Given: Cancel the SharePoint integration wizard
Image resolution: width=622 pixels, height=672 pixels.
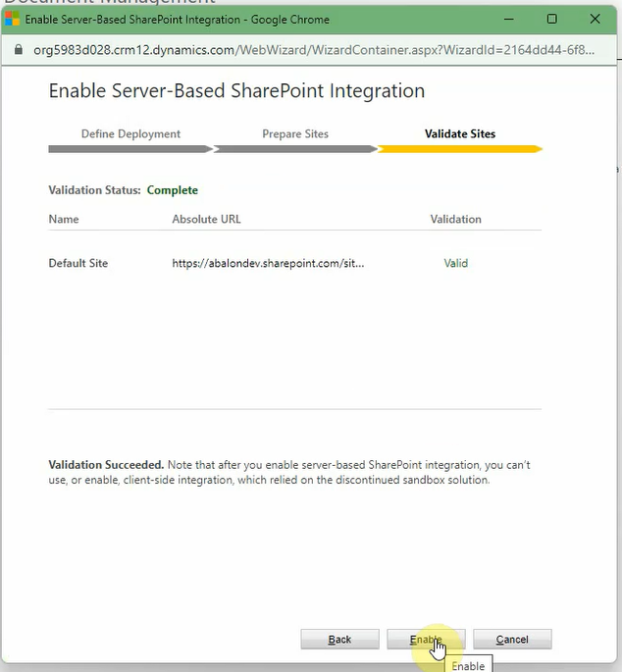Looking at the screenshot, I should [x=512, y=639].
